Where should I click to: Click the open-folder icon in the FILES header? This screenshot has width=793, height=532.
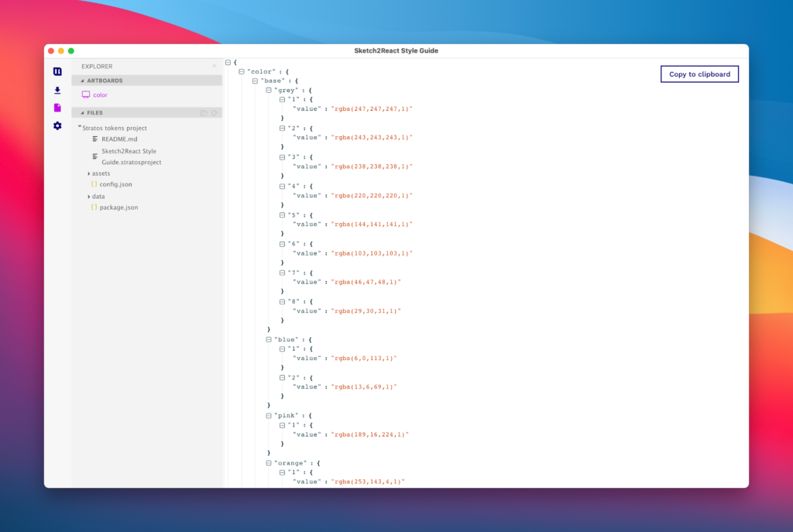click(x=204, y=112)
